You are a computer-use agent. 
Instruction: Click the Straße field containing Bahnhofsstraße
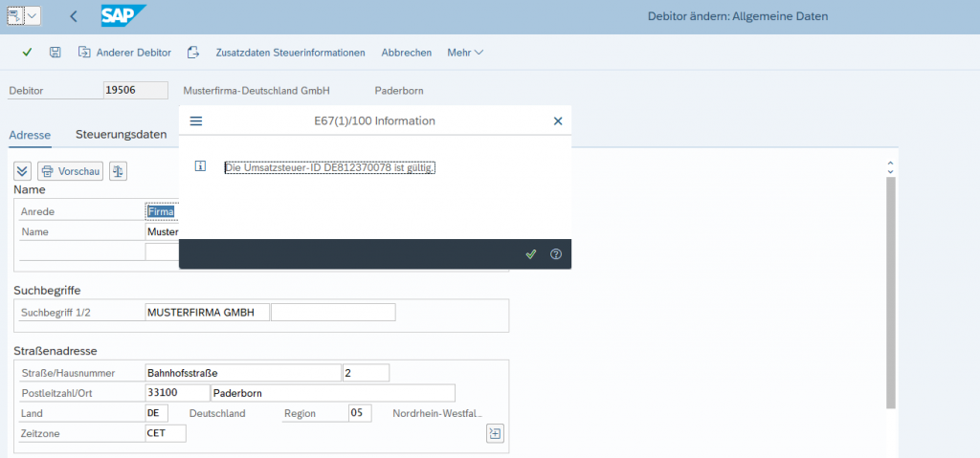click(x=242, y=373)
